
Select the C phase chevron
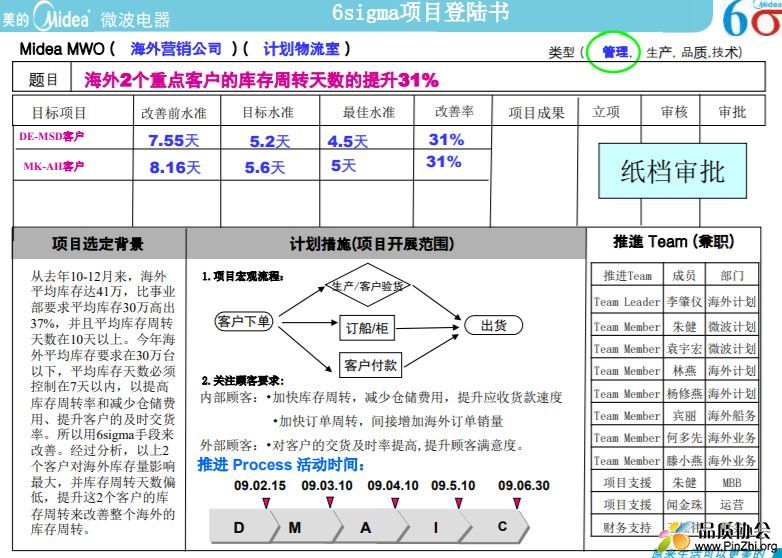coord(496,526)
